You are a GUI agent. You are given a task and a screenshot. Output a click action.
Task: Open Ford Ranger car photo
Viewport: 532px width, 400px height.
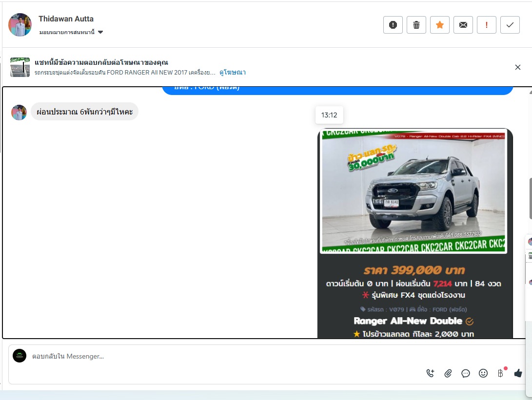(414, 191)
